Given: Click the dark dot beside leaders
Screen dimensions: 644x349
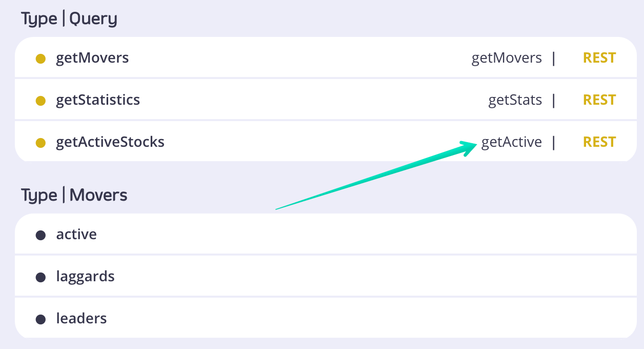Looking at the screenshot, I should click(41, 319).
